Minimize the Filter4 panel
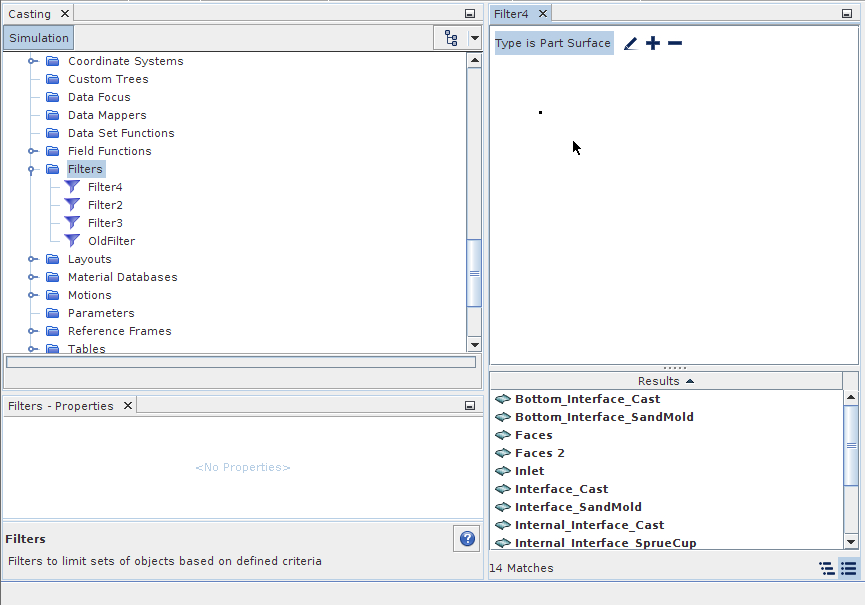 click(847, 14)
